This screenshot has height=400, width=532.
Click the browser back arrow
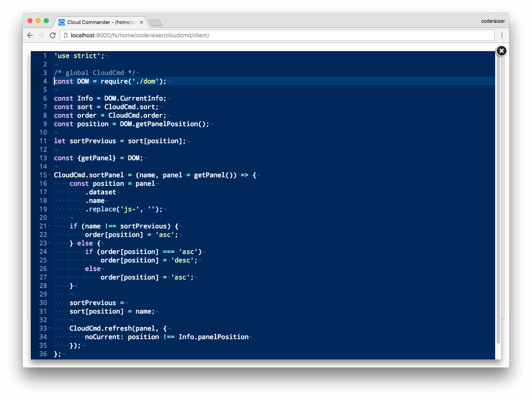click(30, 35)
